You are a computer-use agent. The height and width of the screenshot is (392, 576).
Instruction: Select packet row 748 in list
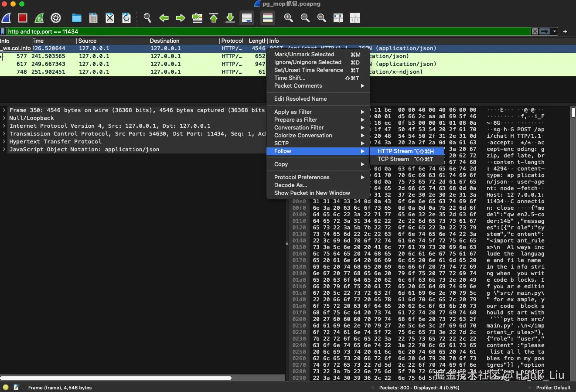click(x=133, y=72)
